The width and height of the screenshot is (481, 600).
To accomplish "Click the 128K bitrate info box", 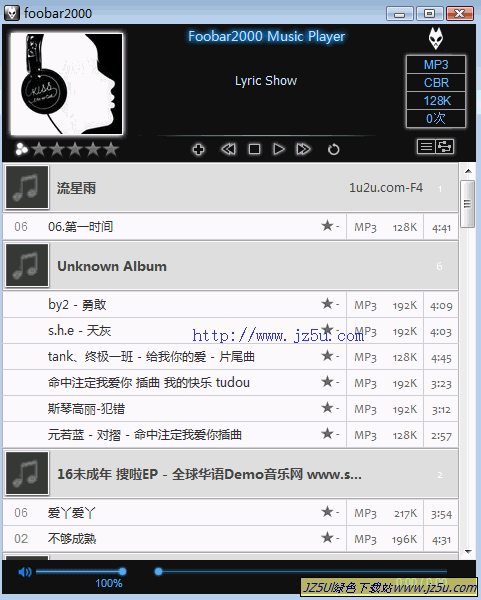I will coord(436,100).
